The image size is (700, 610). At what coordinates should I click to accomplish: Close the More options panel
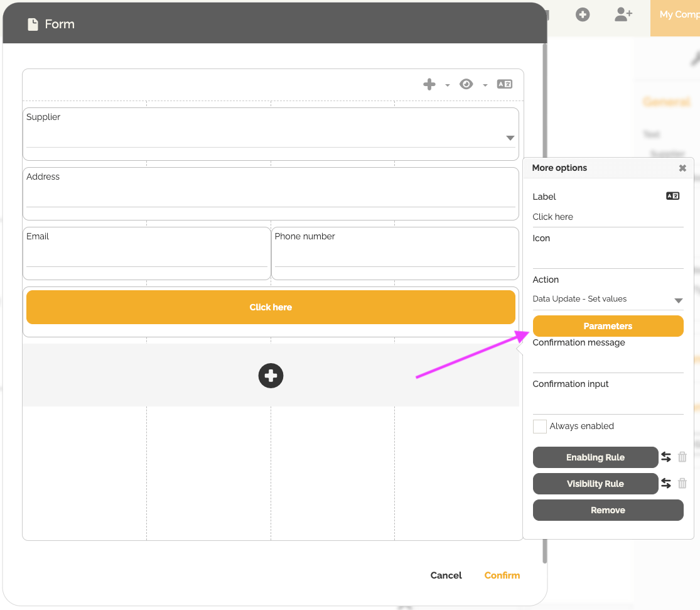pyautogui.click(x=682, y=168)
